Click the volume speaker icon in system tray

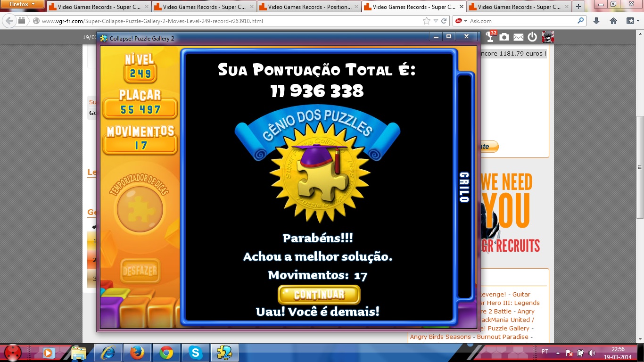[591, 353]
